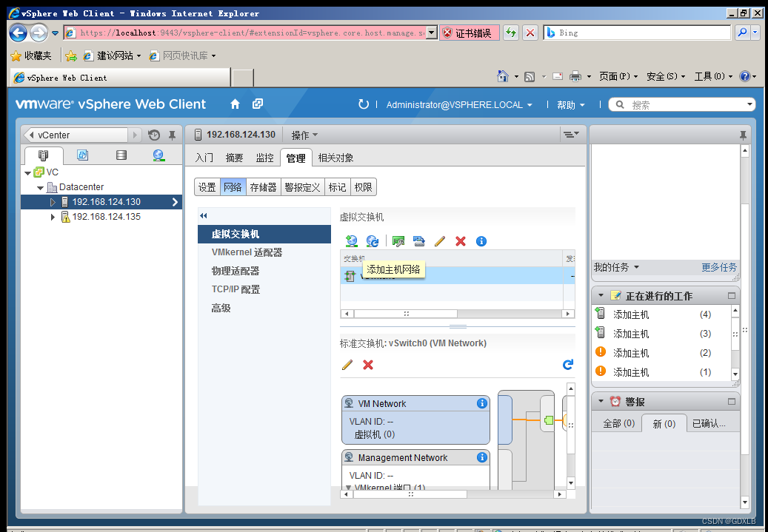Select 物理适配器 in side list

point(264,271)
